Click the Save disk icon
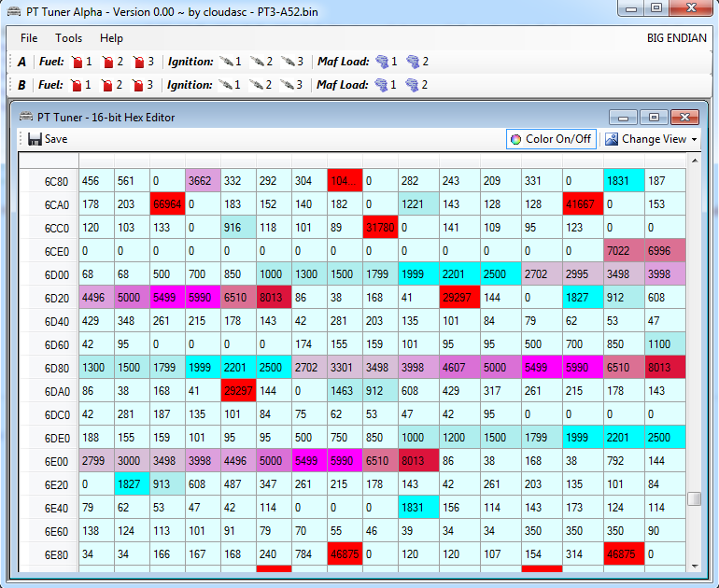The width and height of the screenshot is (719, 588). [35, 139]
